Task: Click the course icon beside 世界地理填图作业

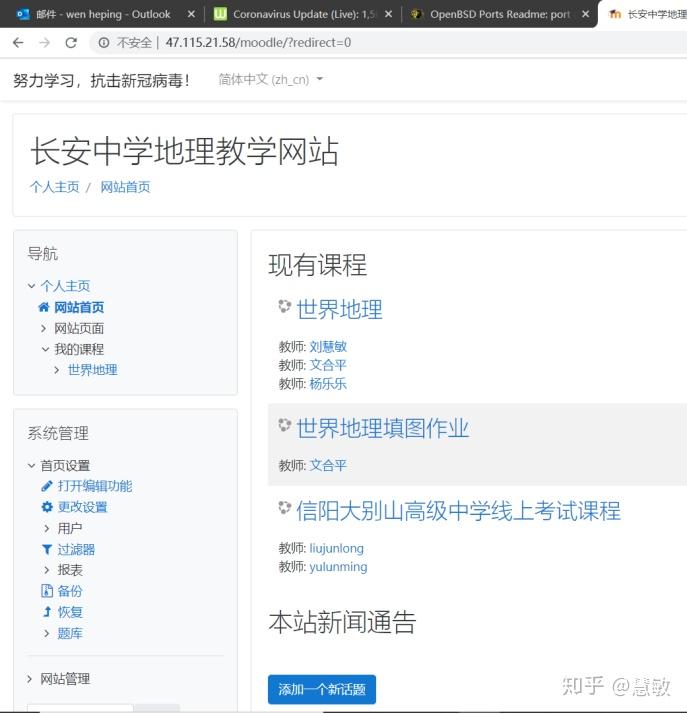Action: [285, 425]
